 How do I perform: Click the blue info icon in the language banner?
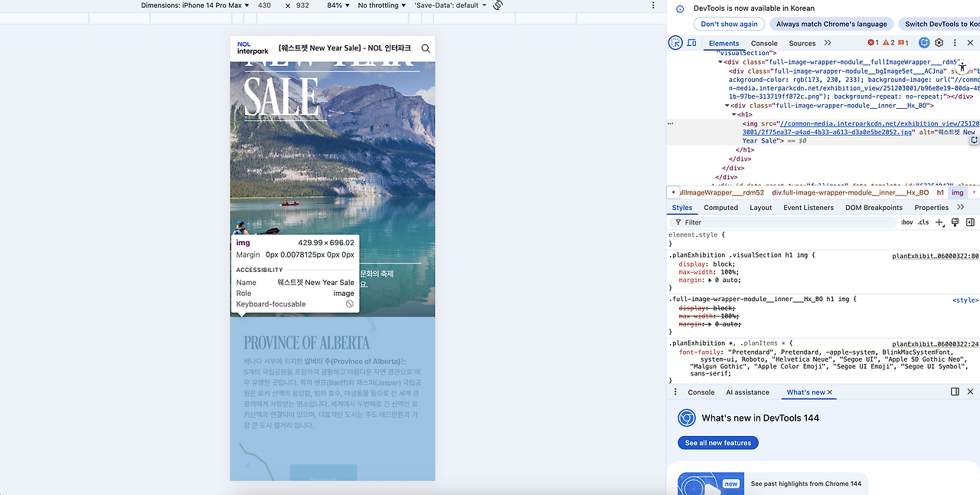(680, 8)
